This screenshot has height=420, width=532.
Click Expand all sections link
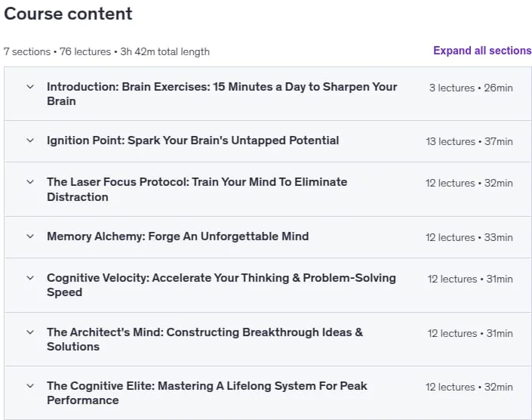pos(482,51)
